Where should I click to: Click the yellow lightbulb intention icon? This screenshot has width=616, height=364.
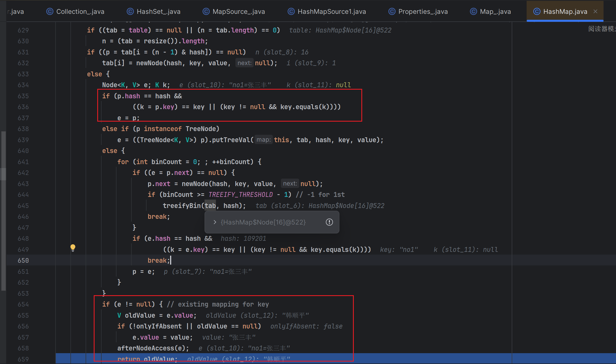[73, 248]
